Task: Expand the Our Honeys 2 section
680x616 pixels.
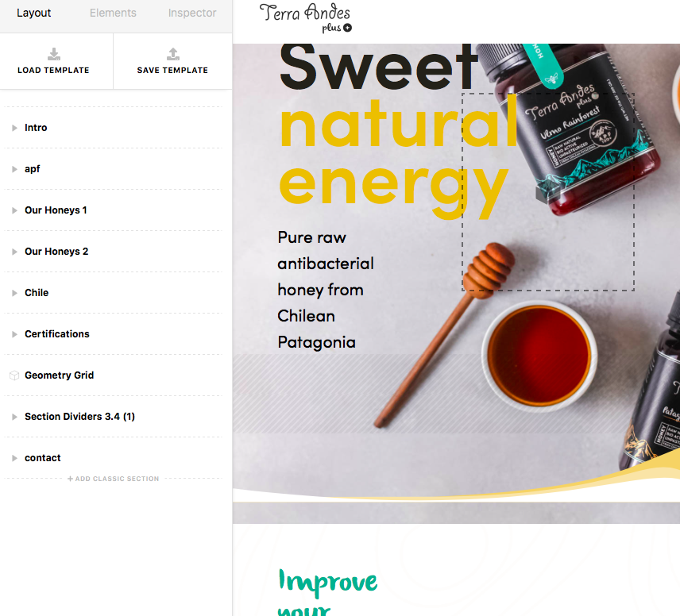Action: (x=14, y=252)
